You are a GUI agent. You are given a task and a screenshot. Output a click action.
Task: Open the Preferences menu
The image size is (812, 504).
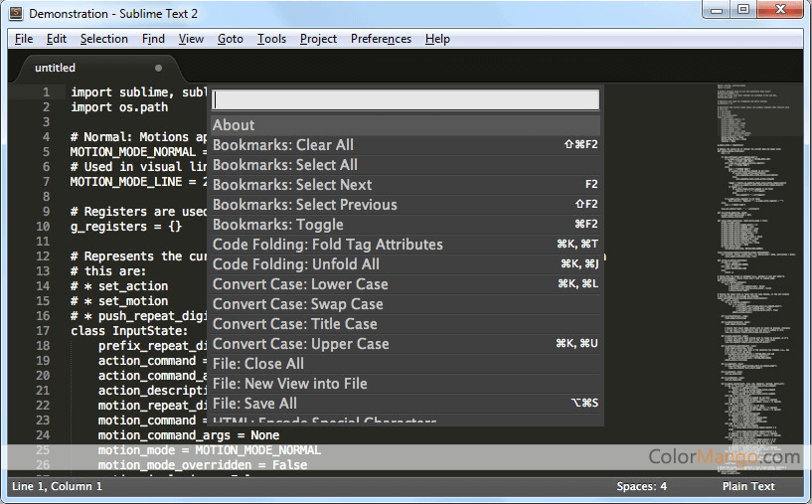click(381, 39)
